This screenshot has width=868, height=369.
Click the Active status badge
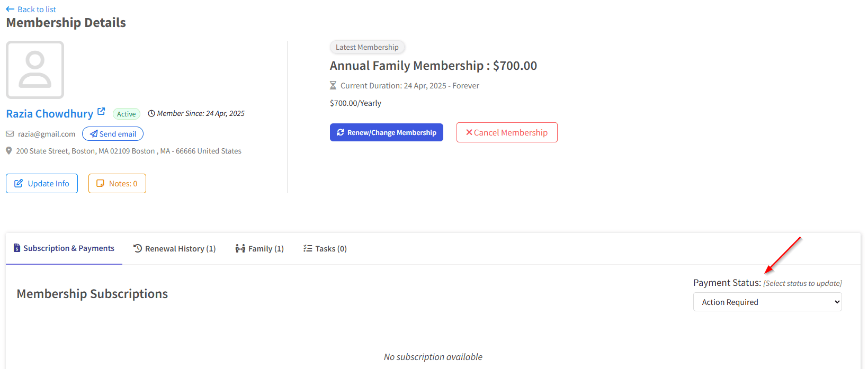[x=127, y=114]
